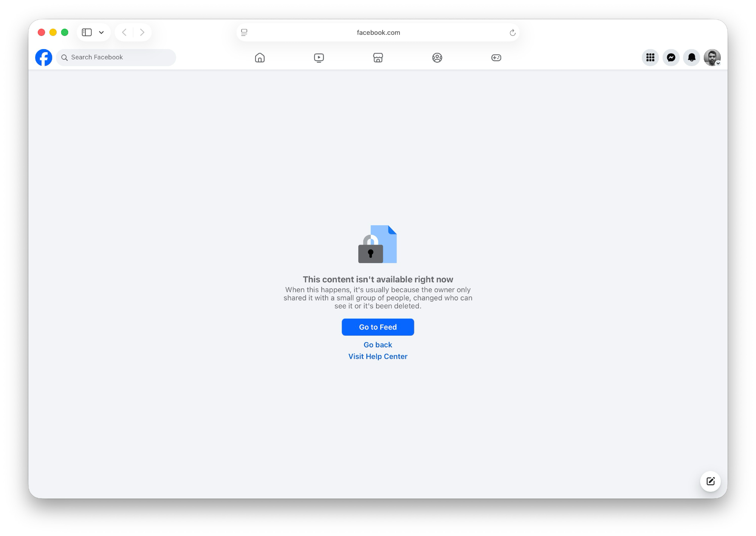The height and width of the screenshot is (536, 756).
Task: Click the Go back link
Action: (378, 345)
